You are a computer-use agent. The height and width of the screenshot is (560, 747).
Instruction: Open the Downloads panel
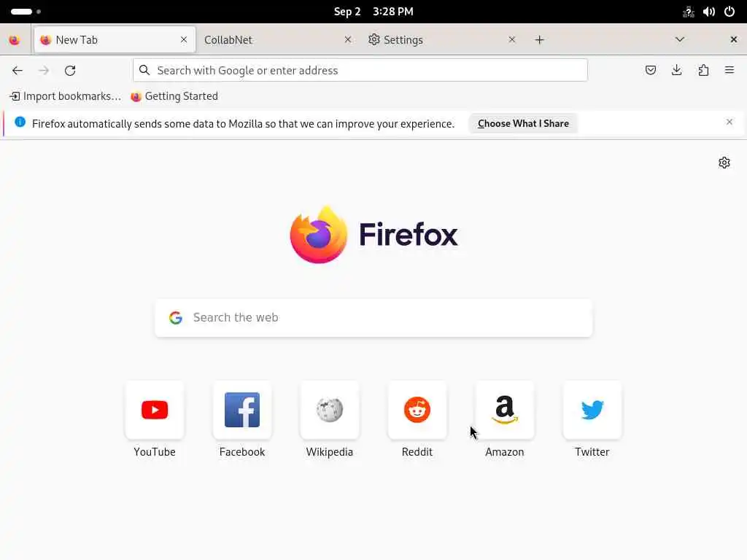676,71
